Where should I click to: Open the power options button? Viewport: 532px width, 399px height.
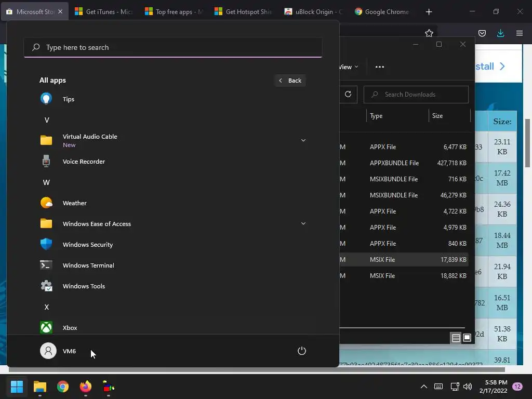[302, 351]
